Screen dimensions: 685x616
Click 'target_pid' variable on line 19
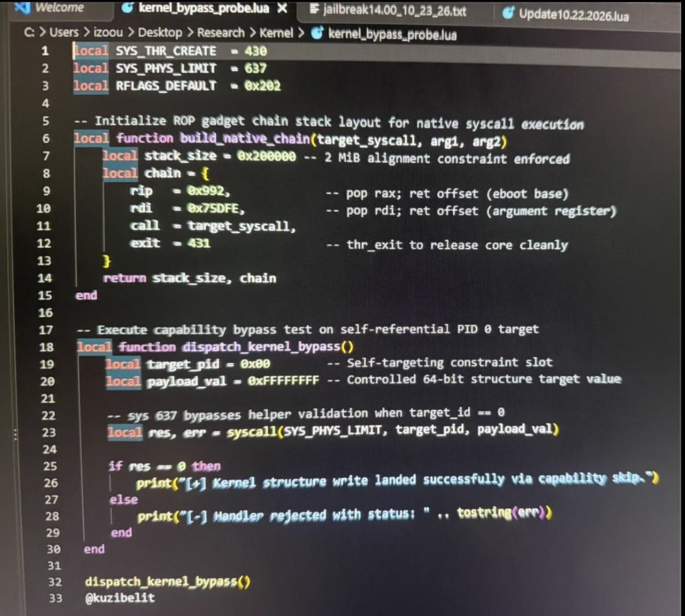(x=183, y=364)
